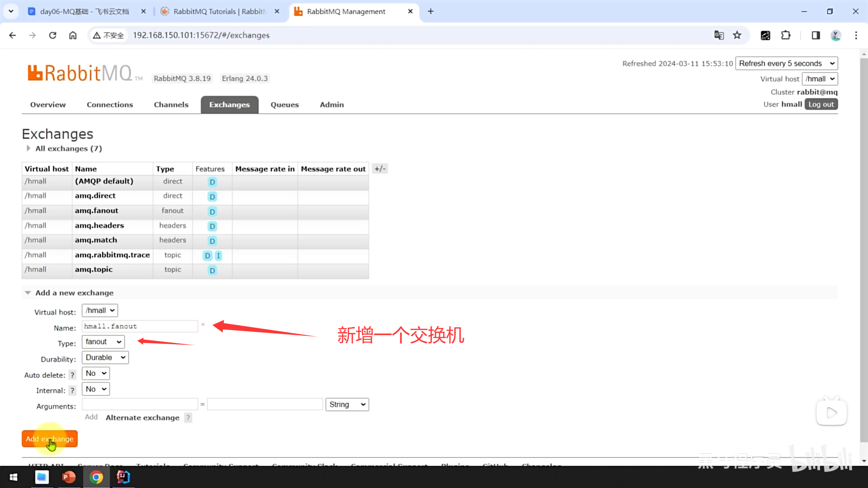The width and height of the screenshot is (868, 488).
Task: Click the Add exchange button
Action: 50,439
